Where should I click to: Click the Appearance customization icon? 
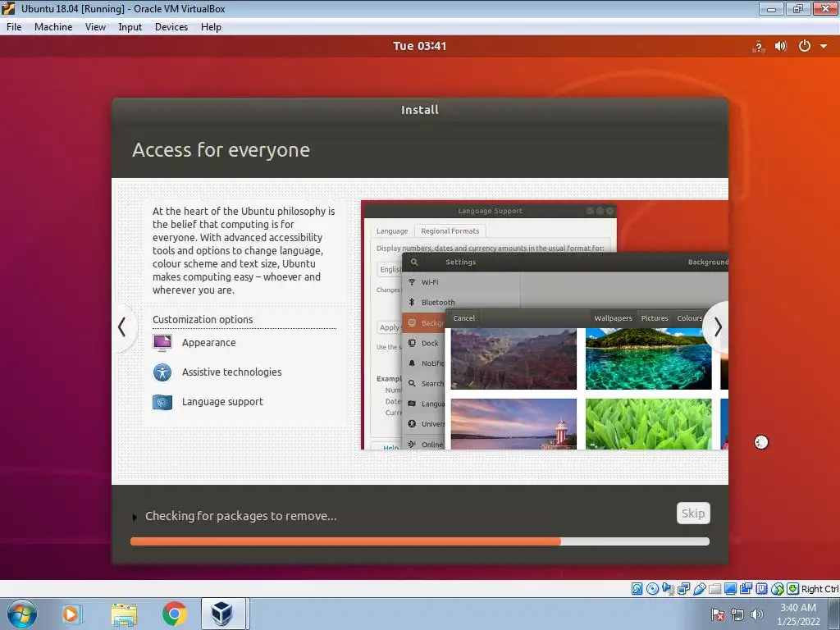click(x=162, y=342)
